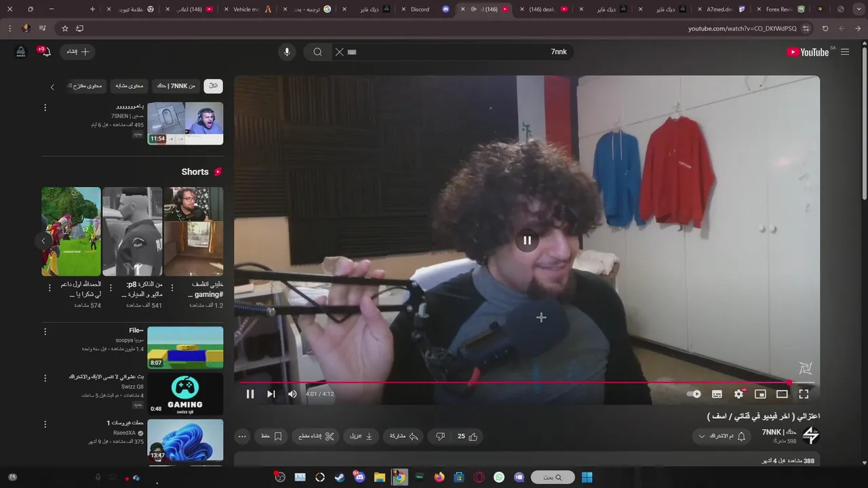Show more filter chips via the arrow

click(x=52, y=87)
